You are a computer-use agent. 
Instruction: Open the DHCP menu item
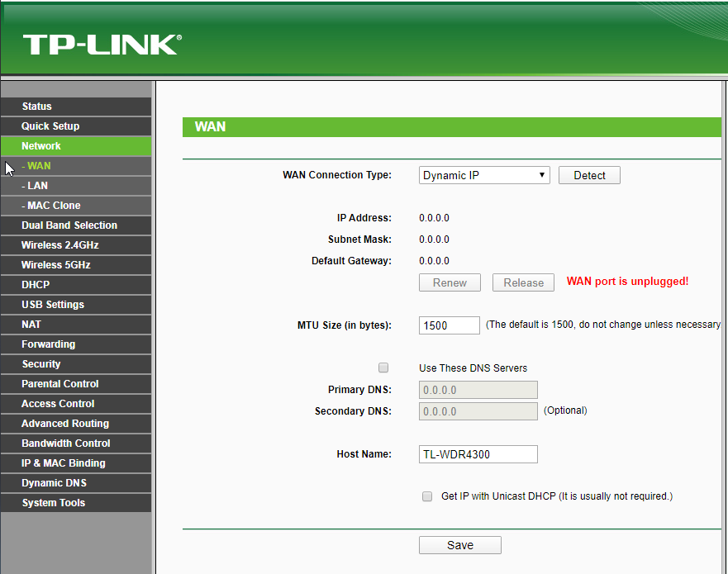pyautogui.click(x=76, y=285)
